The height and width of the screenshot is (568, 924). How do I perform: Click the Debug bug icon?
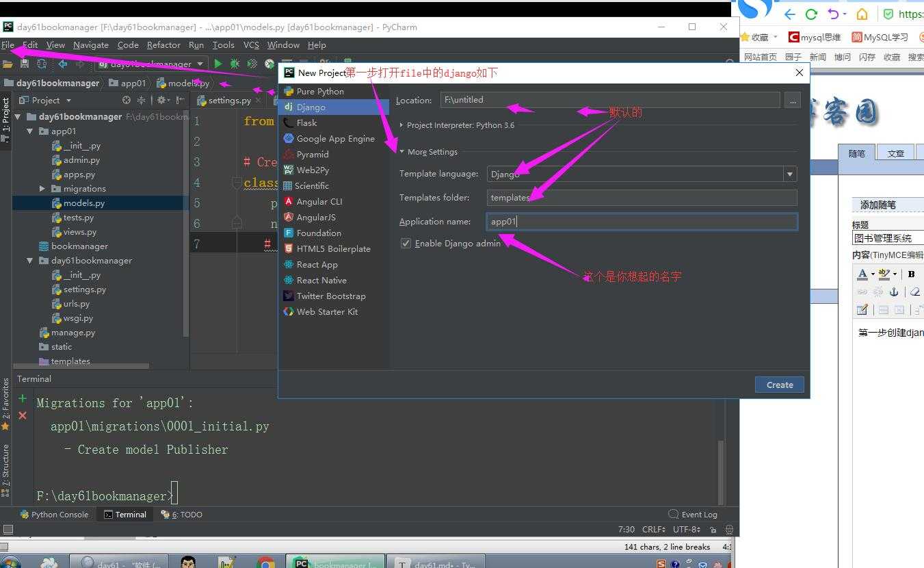coord(235,64)
